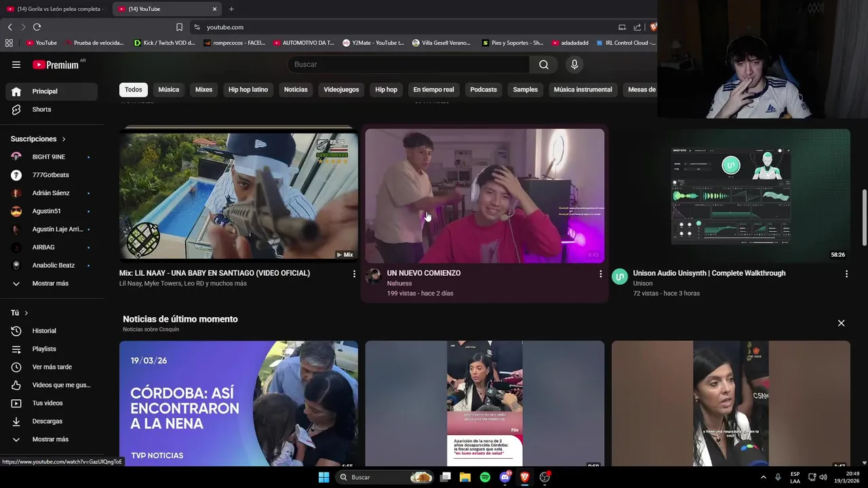868x488 pixels.
Task: Expand Mostrar más under Tú
Action: pyautogui.click(x=52, y=439)
